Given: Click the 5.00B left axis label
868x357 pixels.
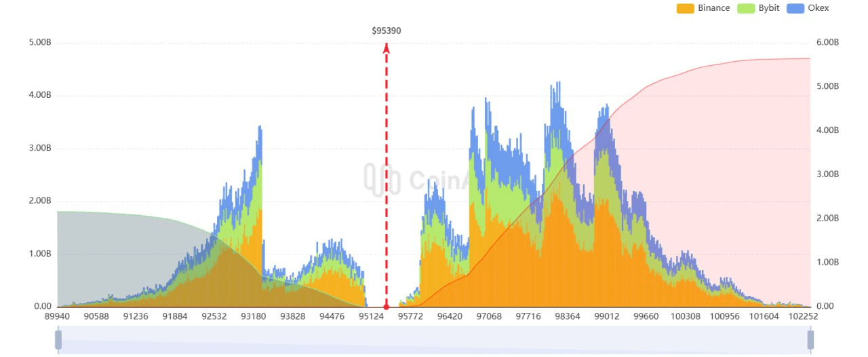Looking at the screenshot, I should (x=40, y=43).
